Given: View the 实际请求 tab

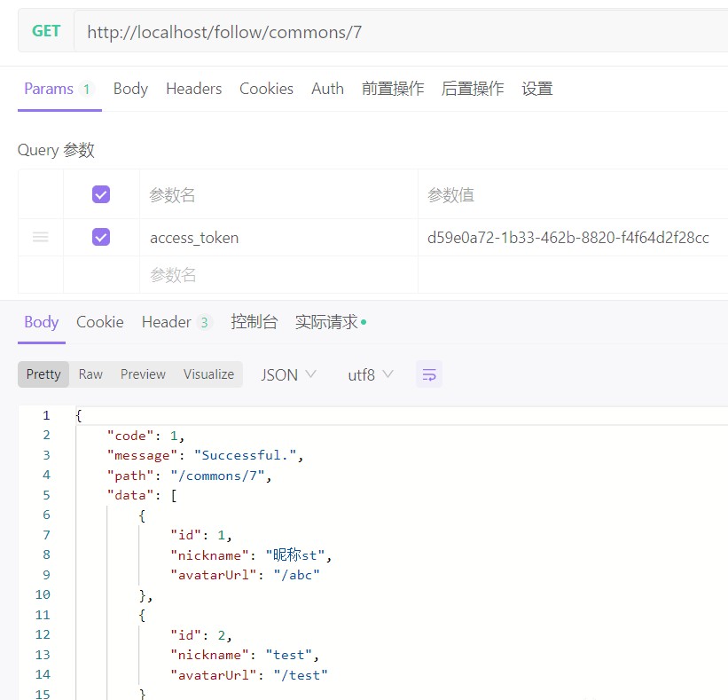Looking at the screenshot, I should coord(328,322).
